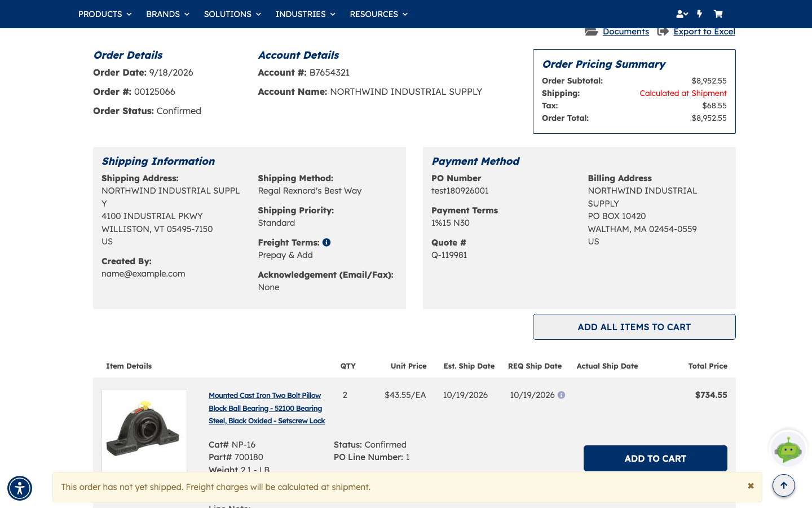The width and height of the screenshot is (812, 508).
Task: Click the Calculated at Shipment shipping text
Action: click(x=683, y=93)
